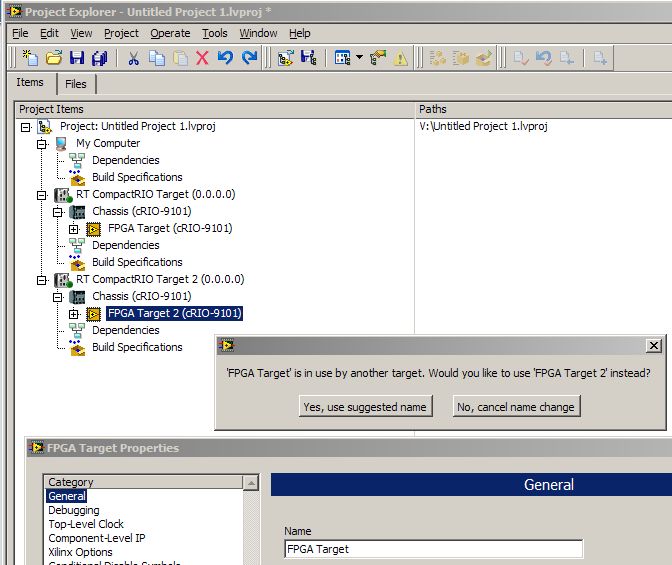Click the yellow warning triangle toolbar icon
This screenshot has width=672, height=565.
(x=401, y=58)
